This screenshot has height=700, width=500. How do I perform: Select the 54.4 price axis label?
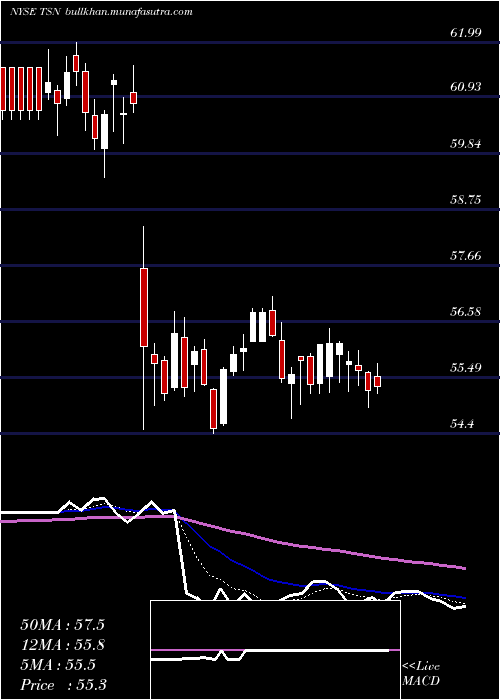[463, 424]
